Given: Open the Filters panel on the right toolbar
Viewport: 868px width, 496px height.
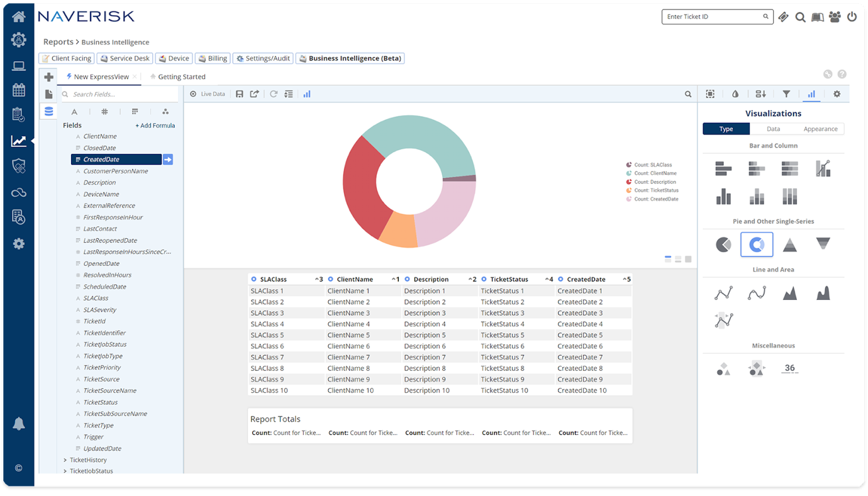Looking at the screenshot, I should point(786,93).
